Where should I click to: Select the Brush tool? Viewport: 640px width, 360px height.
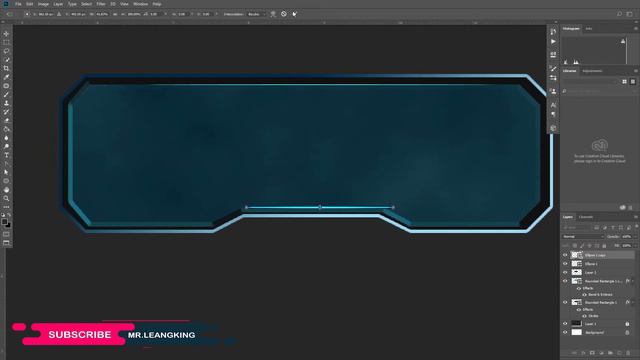pos(6,94)
